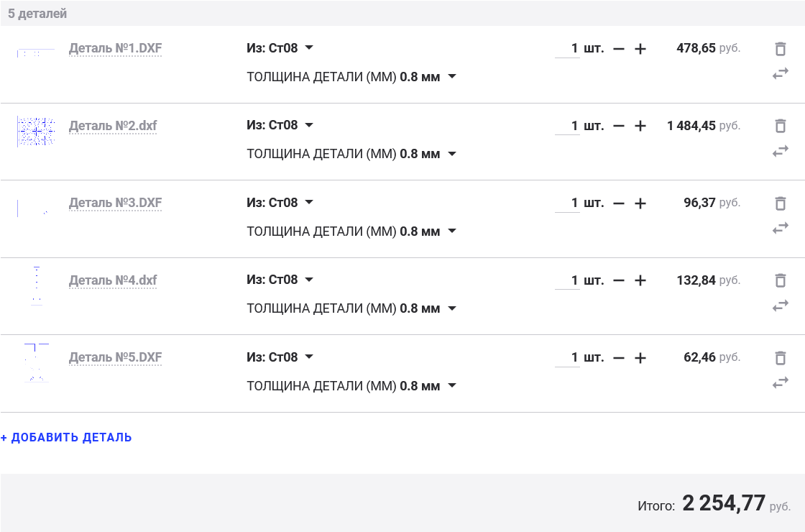Open material dropdown for Деталь №1
Screen dimensions: 805x532
coord(280,48)
